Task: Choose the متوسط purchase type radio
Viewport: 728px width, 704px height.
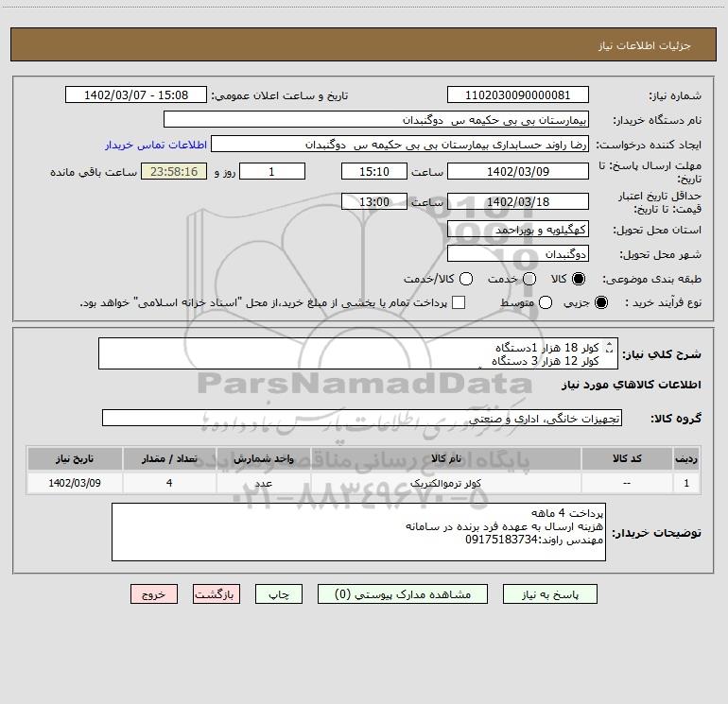Action: coord(546,302)
